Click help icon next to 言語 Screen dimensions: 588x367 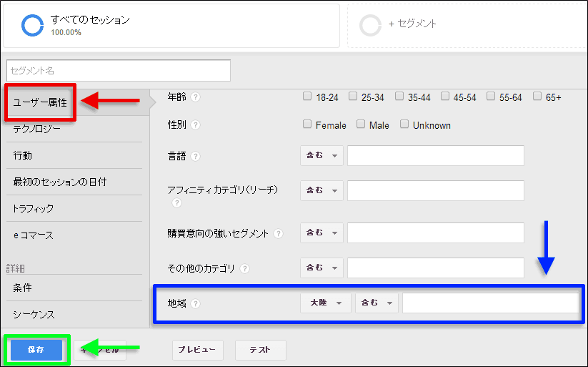[196, 157]
